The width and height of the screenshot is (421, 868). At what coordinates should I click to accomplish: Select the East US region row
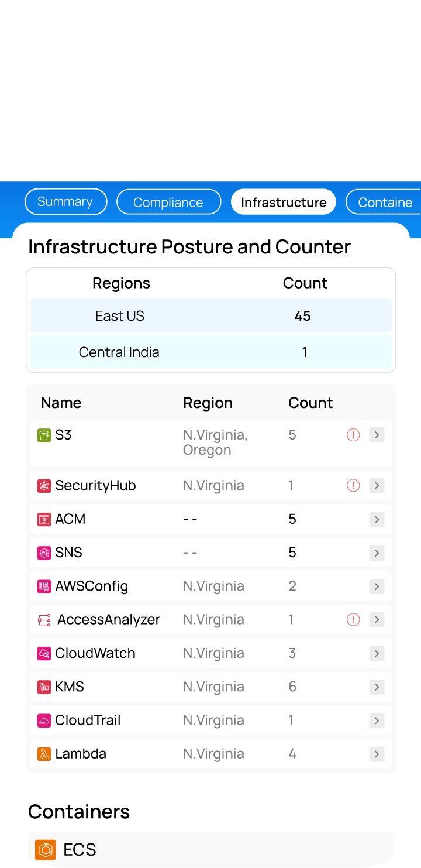coord(210,316)
